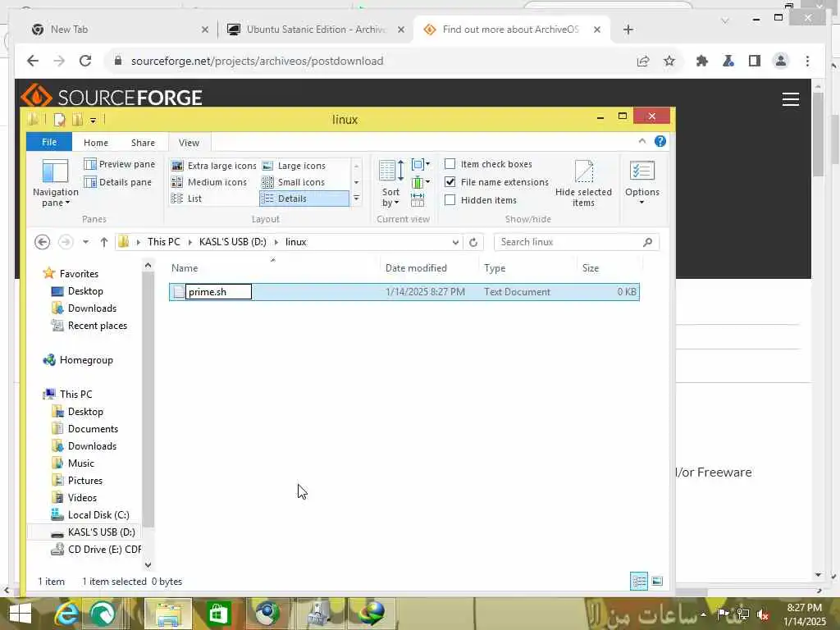Viewport: 840px width, 630px height.
Task: Select This PC in navigation pane
Action: (67, 395)
